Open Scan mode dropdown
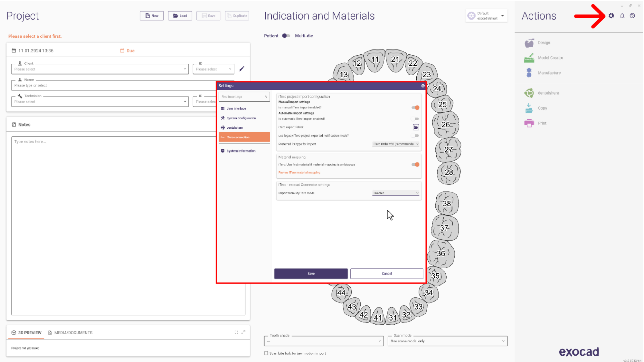The height and width of the screenshot is (362, 644). click(x=448, y=341)
